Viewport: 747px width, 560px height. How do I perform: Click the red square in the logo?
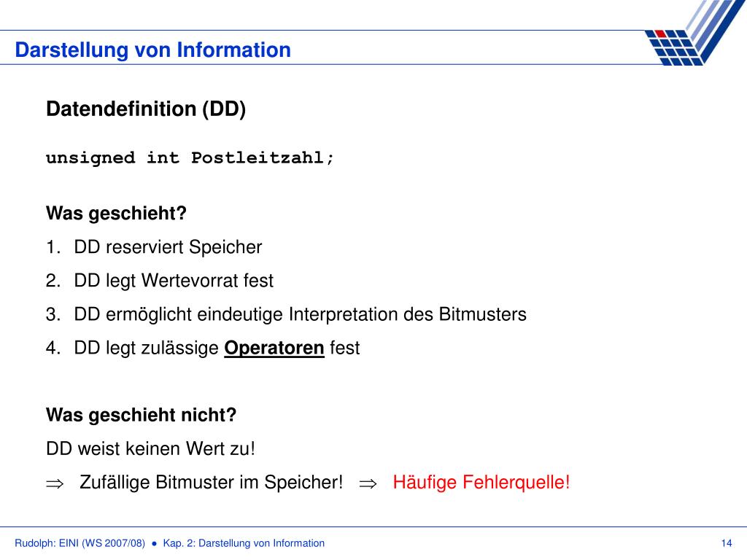coord(661,34)
